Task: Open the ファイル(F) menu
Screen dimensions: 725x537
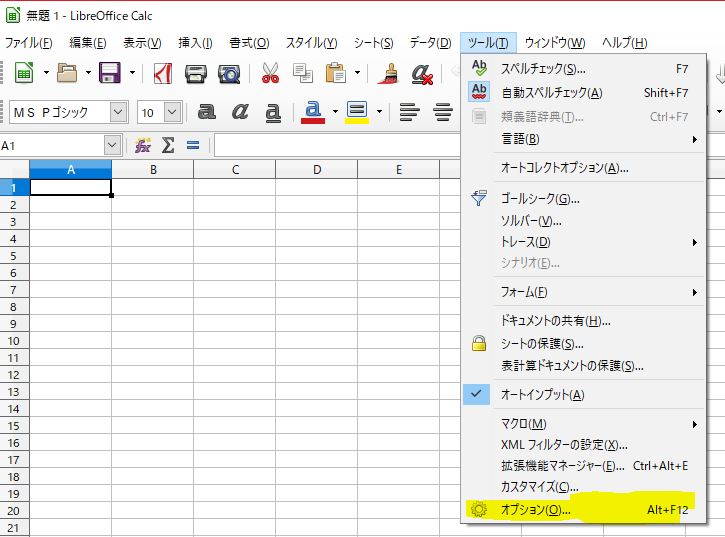Action: coord(29,43)
